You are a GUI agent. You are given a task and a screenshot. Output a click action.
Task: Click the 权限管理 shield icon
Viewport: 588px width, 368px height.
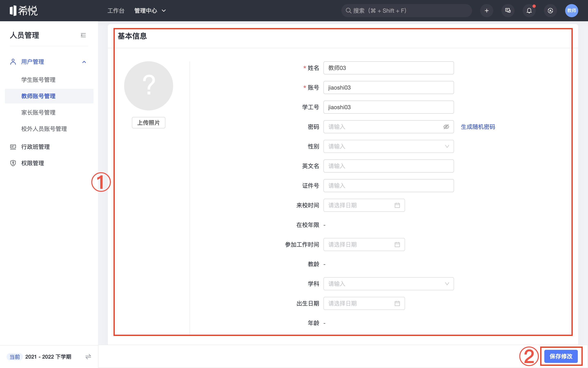(13, 163)
